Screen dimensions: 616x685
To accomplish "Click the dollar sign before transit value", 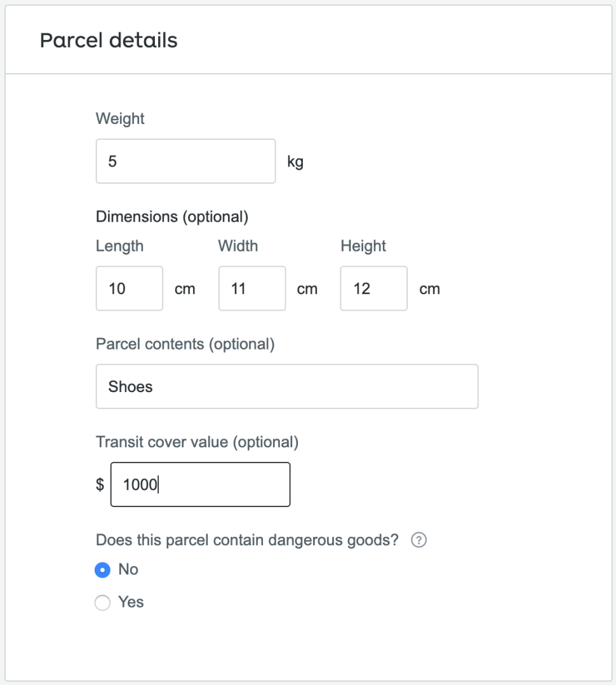I will (100, 485).
